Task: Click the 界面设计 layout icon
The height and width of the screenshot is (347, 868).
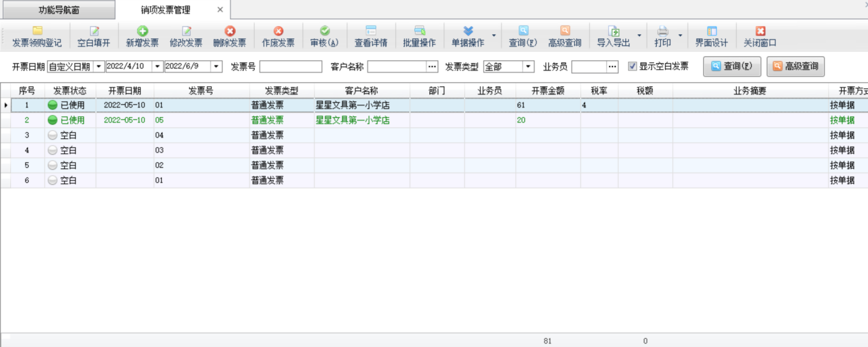Action: click(x=711, y=31)
